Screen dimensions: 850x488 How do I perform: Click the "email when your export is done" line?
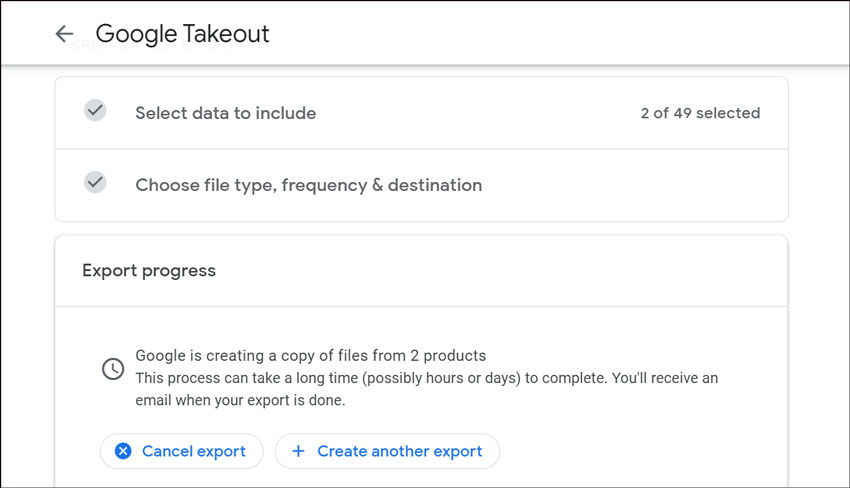(240, 400)
